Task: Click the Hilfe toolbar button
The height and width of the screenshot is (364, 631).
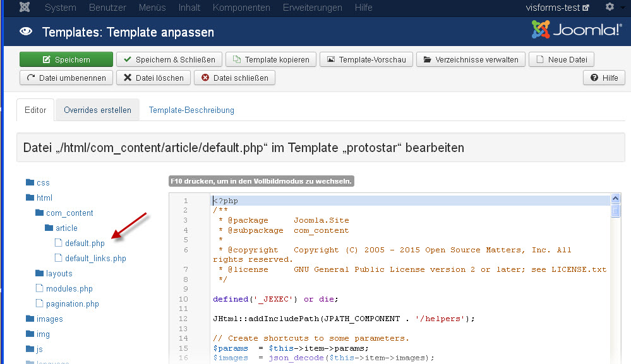Action: (x=604, y=78)
